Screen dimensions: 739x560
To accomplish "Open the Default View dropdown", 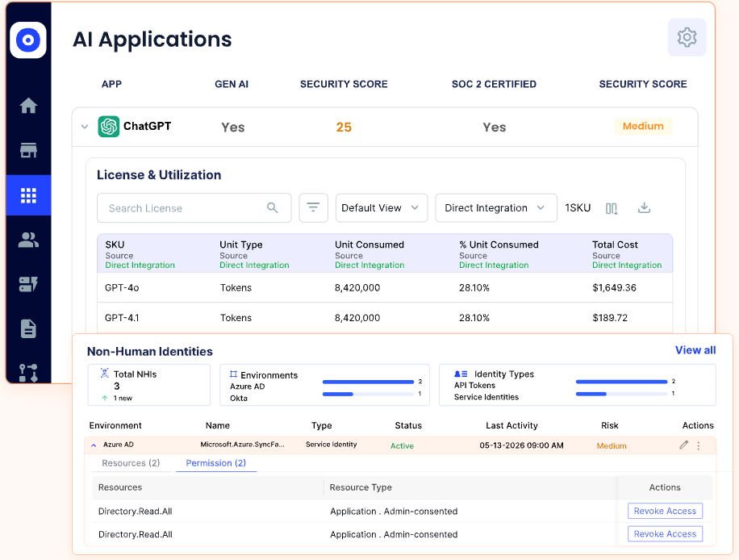I will [382, 207].
